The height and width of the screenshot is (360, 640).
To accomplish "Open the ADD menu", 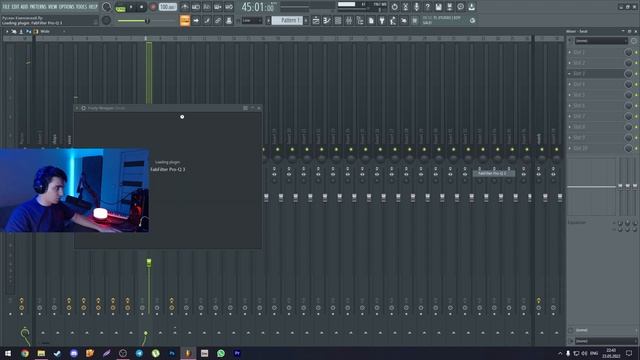I will [x=24, y=7].
